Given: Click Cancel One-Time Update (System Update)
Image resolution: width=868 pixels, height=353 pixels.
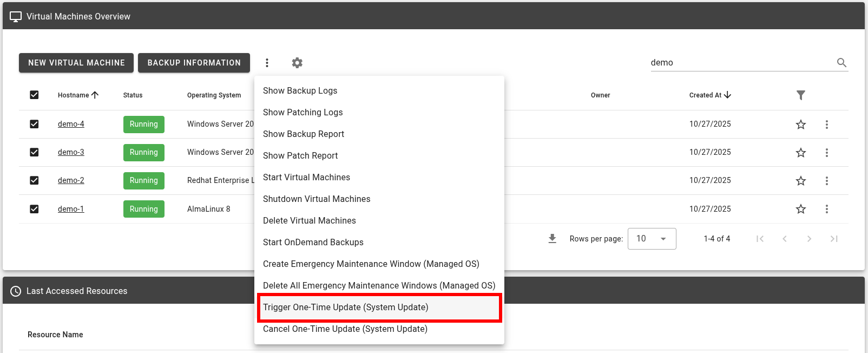Looking at the screenshot, I should coord(379,329).
